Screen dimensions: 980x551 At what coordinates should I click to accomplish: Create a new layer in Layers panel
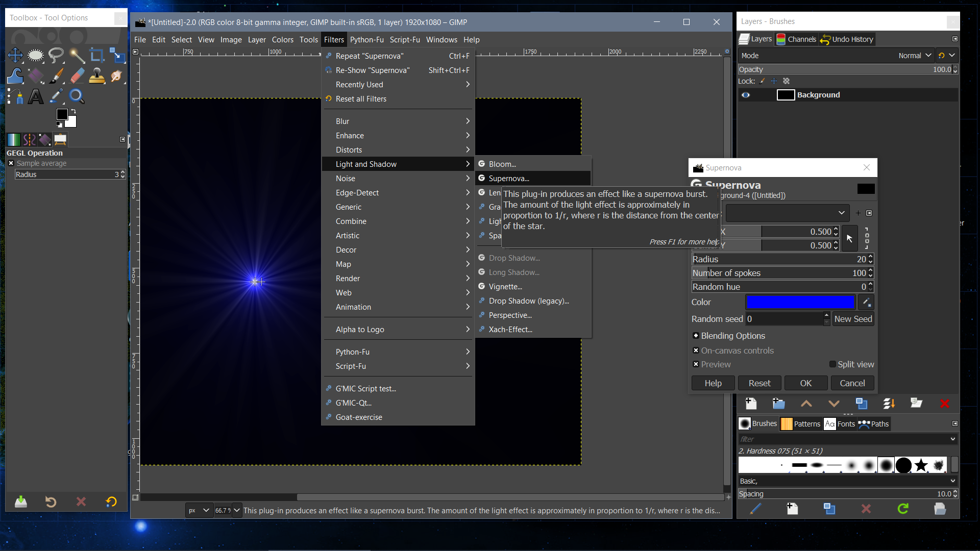[751, 404]
